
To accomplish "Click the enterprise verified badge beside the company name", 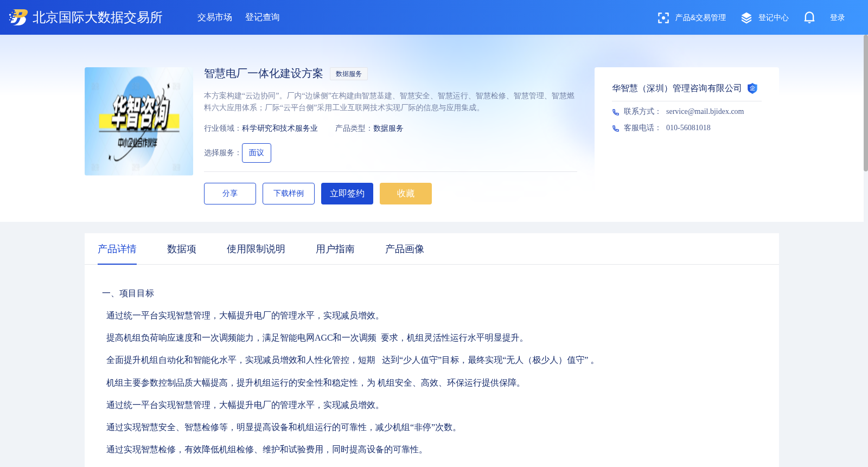I will [752, 88].
